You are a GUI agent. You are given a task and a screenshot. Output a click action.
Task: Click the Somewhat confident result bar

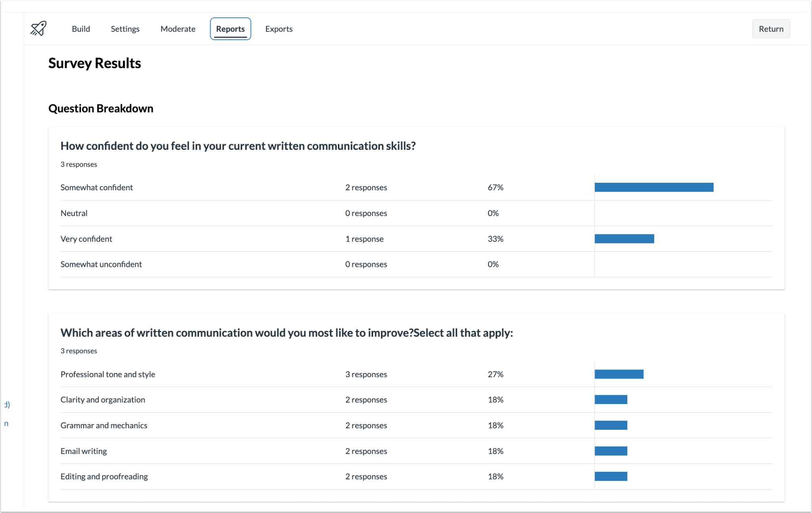653,187
